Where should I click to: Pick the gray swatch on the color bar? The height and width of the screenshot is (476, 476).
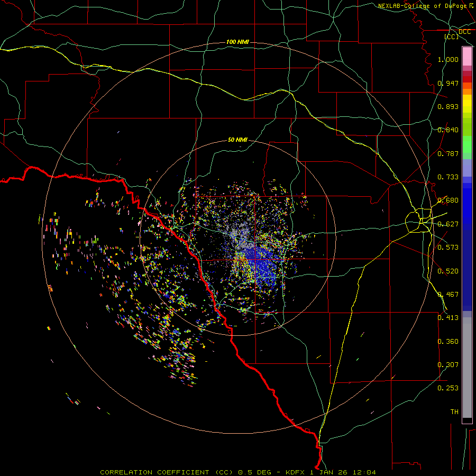(467, 368)
